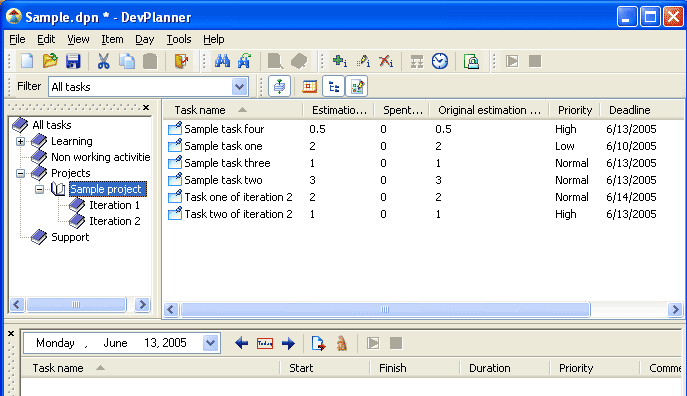Edit item with the pencil icon
This screenshot has width=687, height=396.
363,61
